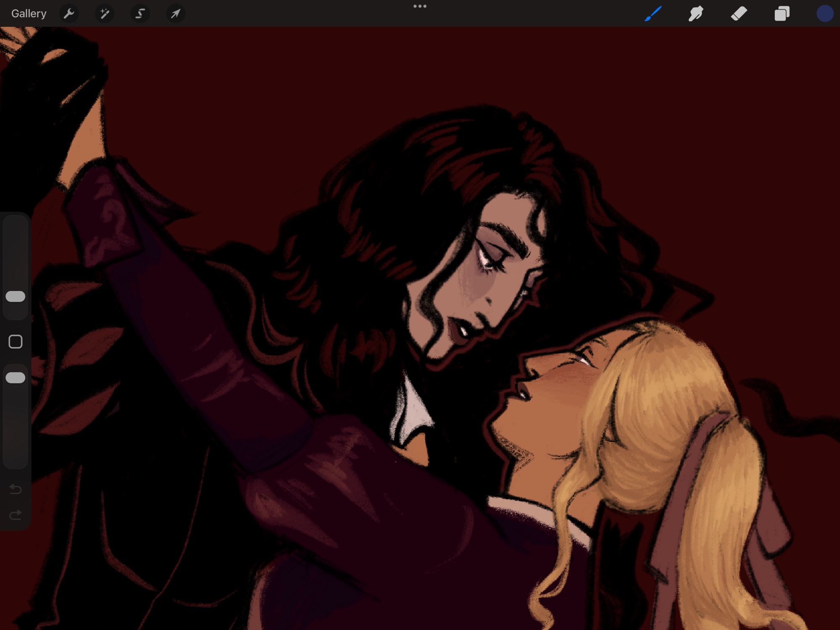Tap the brush size slider handle

click(16, 297)
